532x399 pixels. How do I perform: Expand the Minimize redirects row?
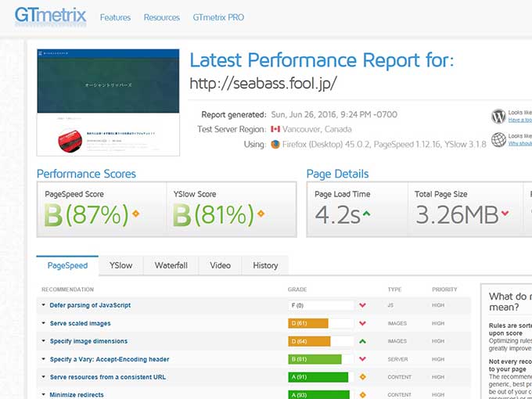[x=77, y=395]
